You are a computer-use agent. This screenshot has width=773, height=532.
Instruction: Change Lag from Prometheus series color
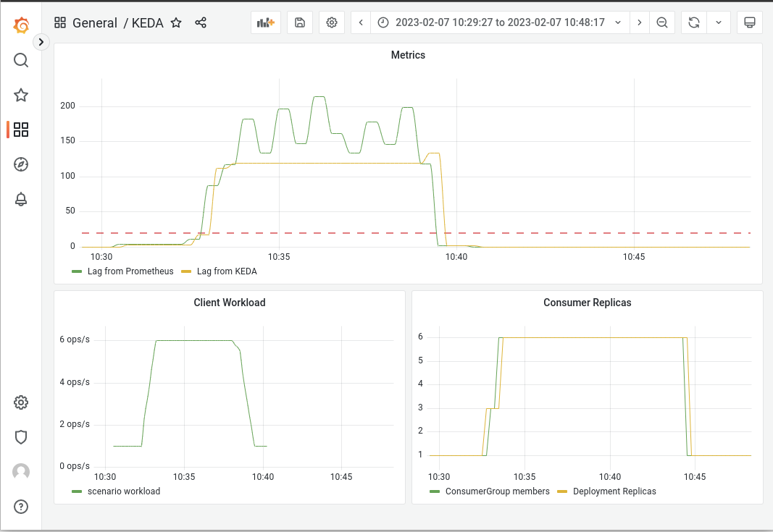click(76, 271)
